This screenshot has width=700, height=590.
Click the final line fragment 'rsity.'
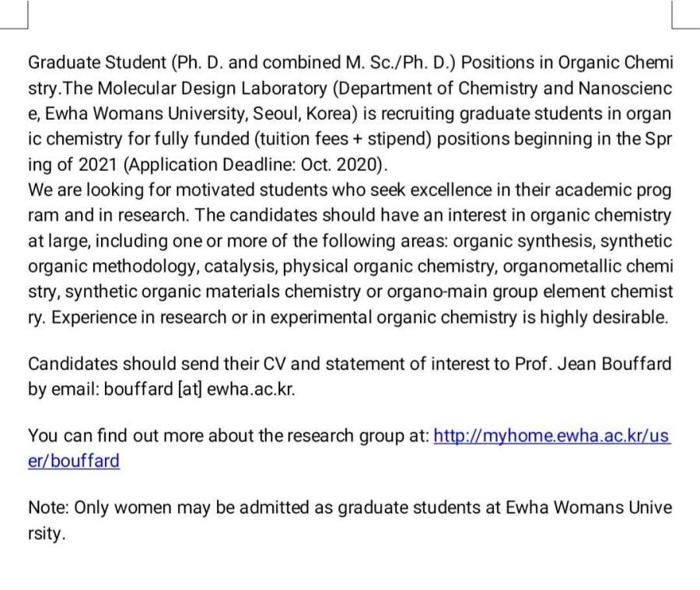point(46,533)
